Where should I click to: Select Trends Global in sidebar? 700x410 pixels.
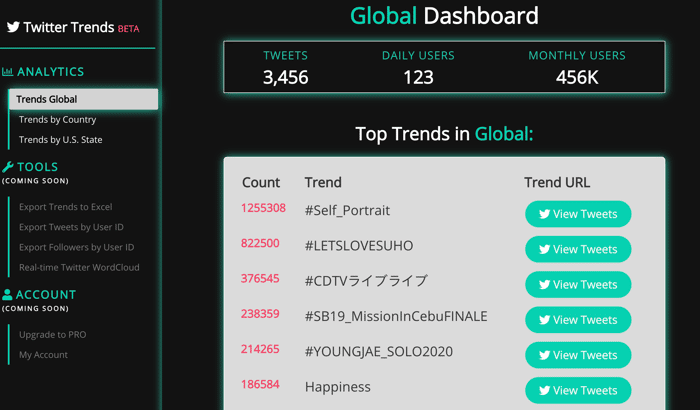pyautogui.click(x=83, y=99)
